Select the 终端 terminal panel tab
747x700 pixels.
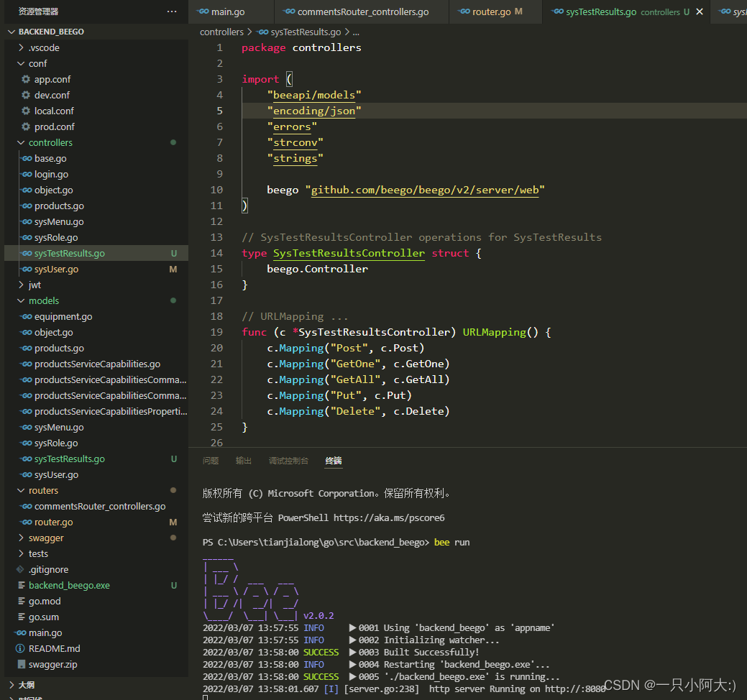pyautogui.click(x=334, y=461)
